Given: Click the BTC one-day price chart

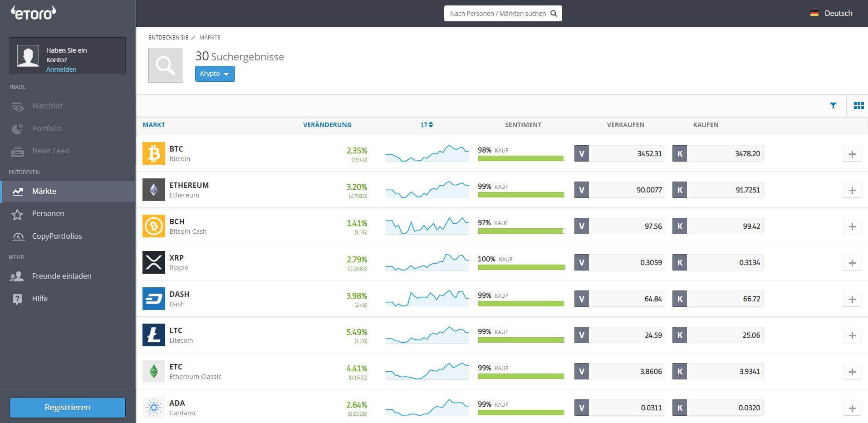Looking at the screenshot, I should tap(427, 153).
